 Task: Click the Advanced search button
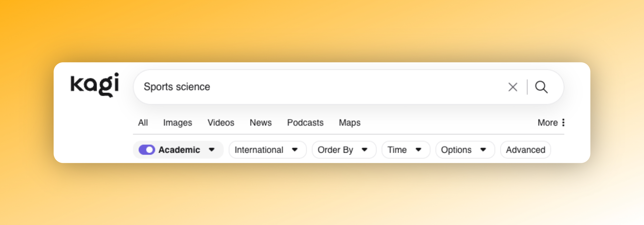526,150
